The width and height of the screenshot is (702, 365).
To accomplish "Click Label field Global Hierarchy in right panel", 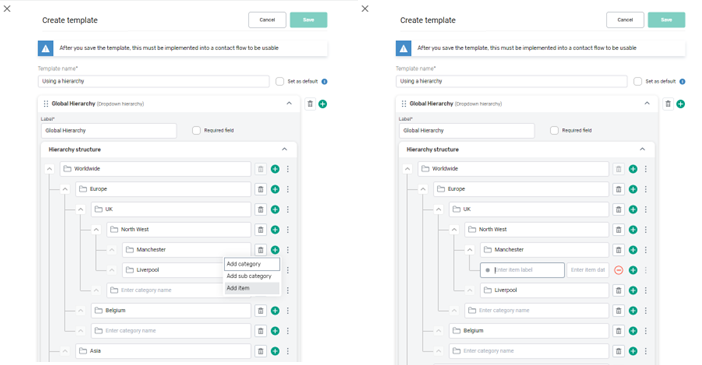I will coord(467,130).
